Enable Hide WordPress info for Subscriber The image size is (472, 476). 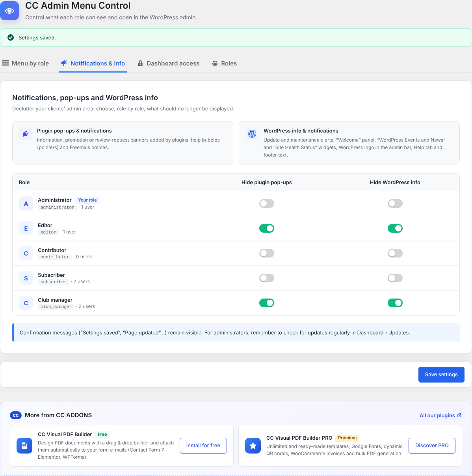(x=395, y=278)
